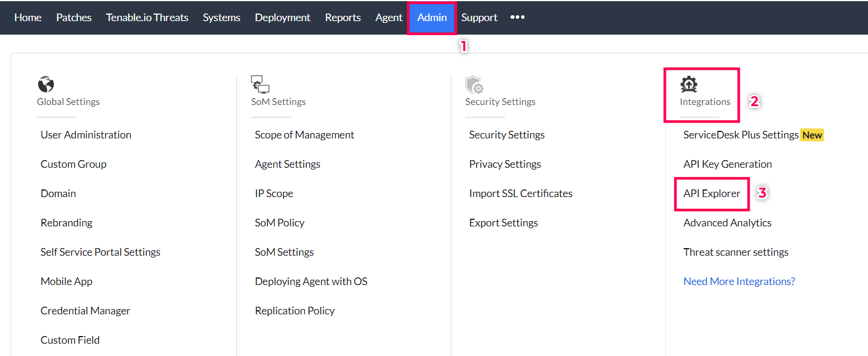Switch to the Patches tab
868x356 pixels.
(74, 18)
